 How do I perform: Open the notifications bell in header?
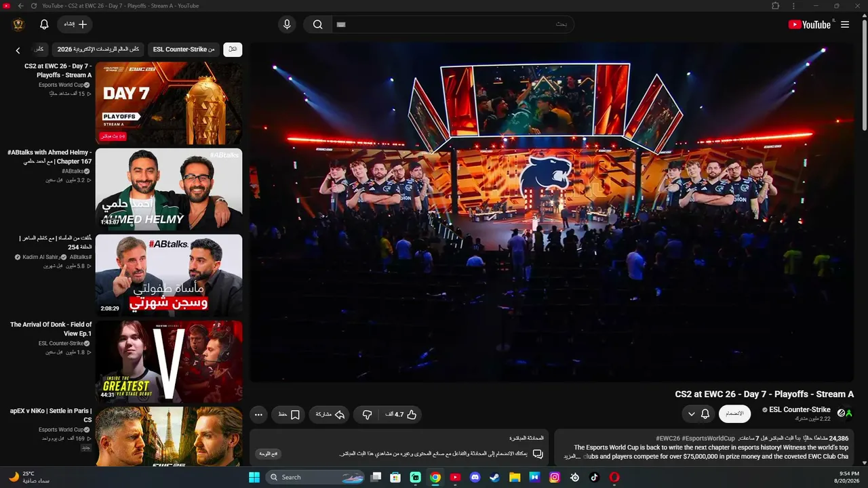click(x=44, y=24)
